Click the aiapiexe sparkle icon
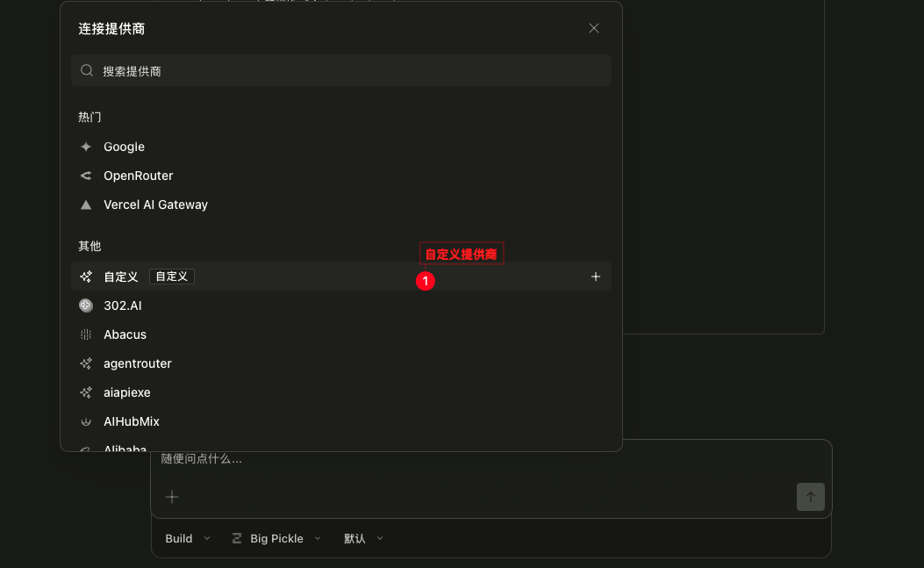The width and height of the screenshot is (924, 568). 86,392
